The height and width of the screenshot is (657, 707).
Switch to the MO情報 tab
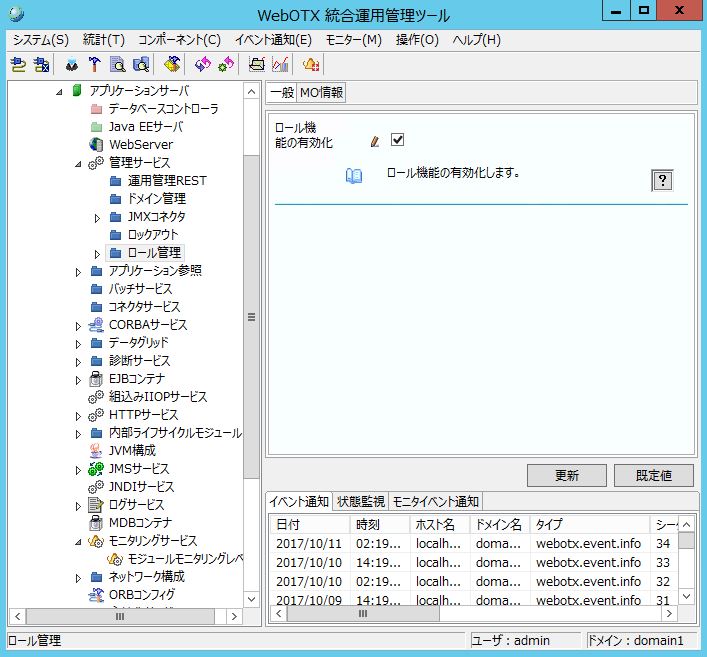[x=321, y=92]
